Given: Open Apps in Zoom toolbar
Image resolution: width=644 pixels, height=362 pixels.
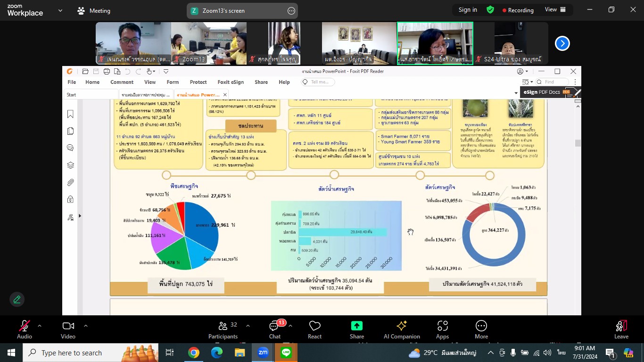Looking at the screenshot, I should (x=442, y=329).
